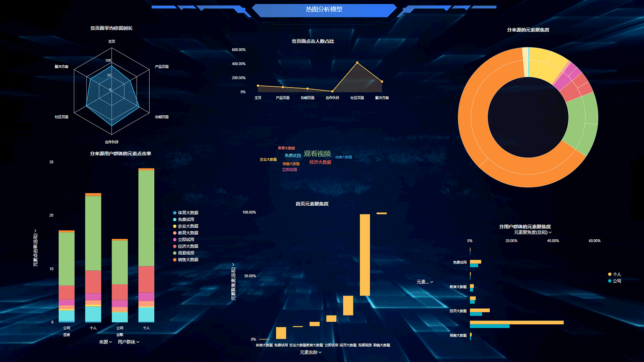Image resolution: width=644 pixels, height=362 pixels.
Task: Click the tall 观看视频 waterfall bar
Action: [x=365, y=255]
